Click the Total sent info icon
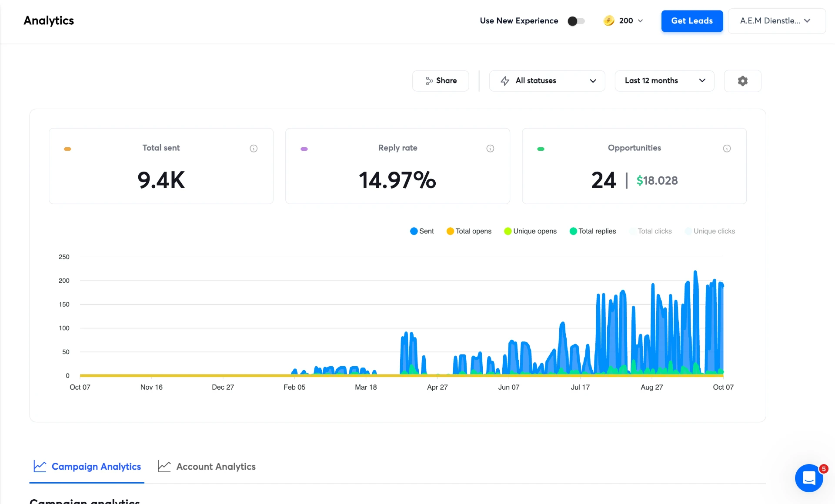 pyautogui.click(x=254, y=149)
